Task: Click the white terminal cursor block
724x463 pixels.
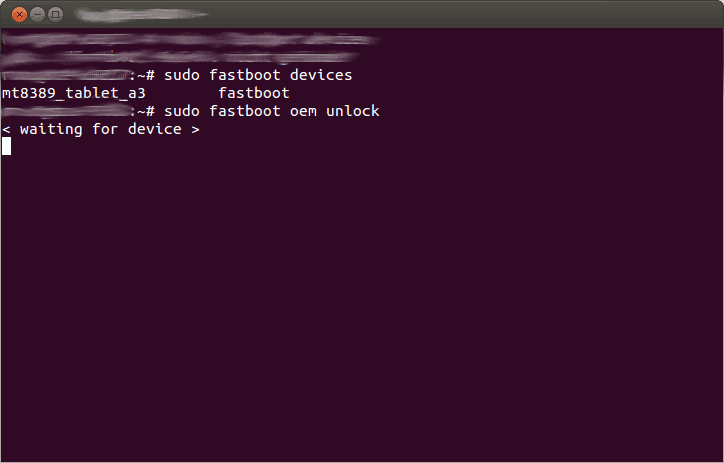Action: 6,147
